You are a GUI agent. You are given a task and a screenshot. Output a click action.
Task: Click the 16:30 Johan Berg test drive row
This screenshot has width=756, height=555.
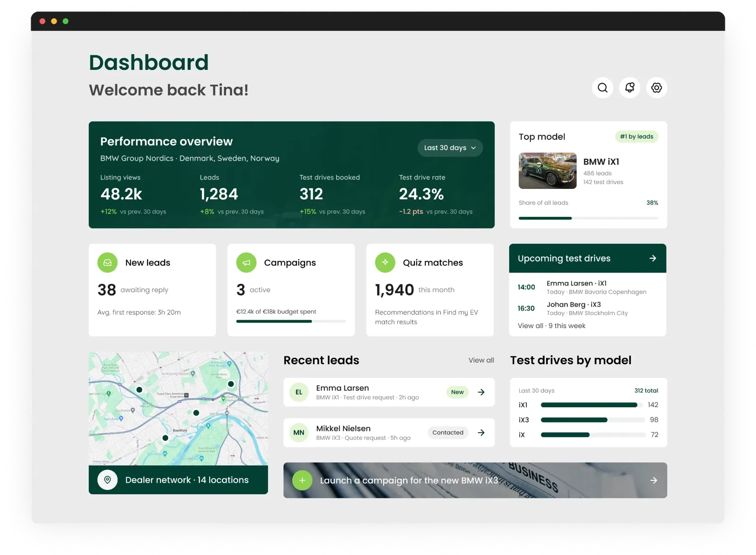[587, 308]
